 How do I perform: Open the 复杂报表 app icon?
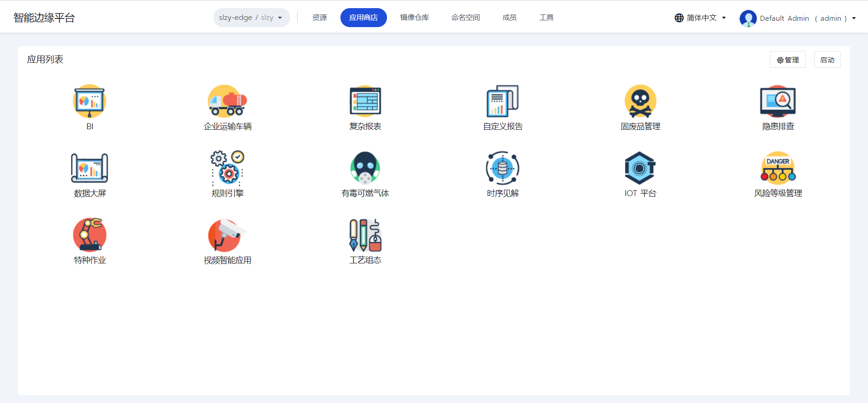[x=365, y=101]
